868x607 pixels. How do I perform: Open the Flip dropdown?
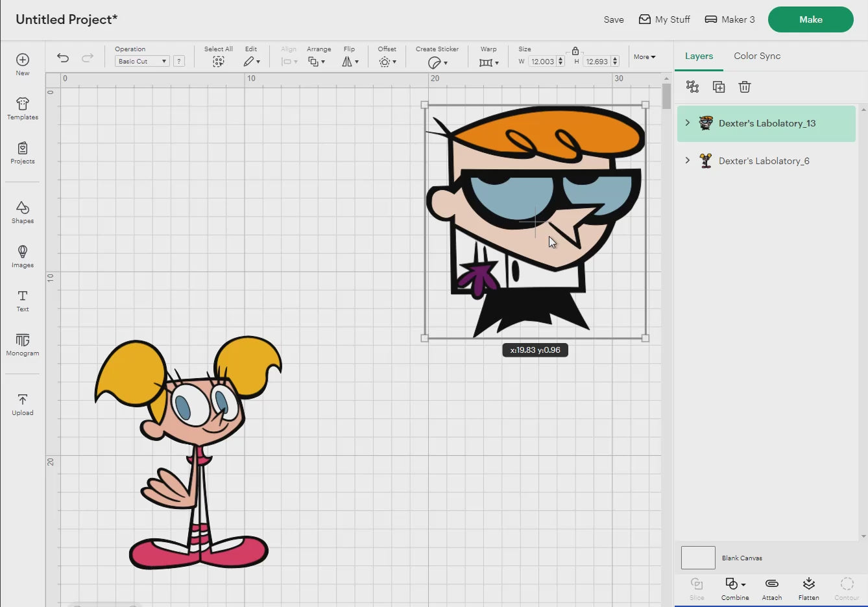click(x=350, y=62)
